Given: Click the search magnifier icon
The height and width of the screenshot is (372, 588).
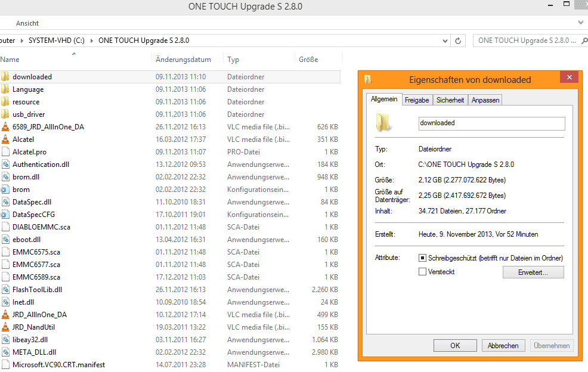Looking at the screenshot, I should pyautogui.click(x=584, y=41).
